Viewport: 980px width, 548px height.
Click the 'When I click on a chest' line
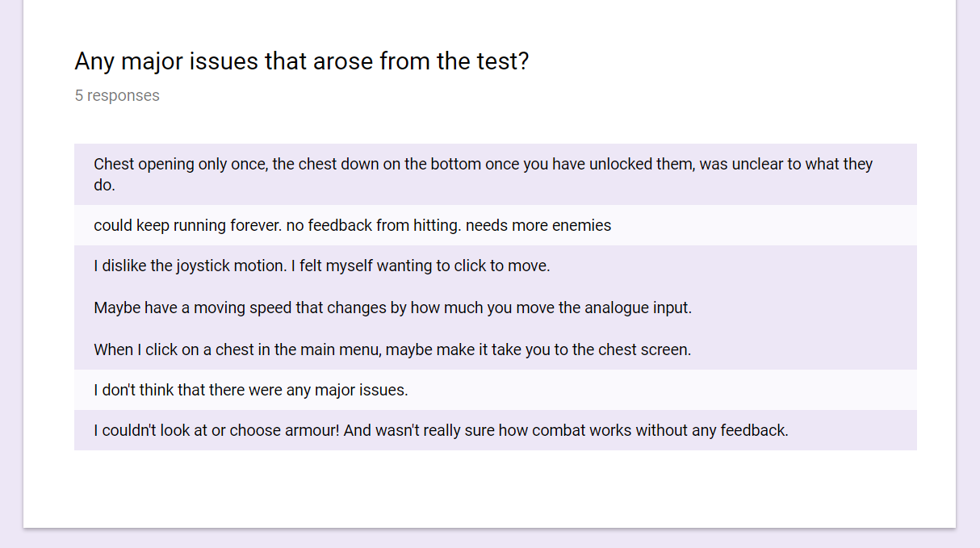coord(392,349)
